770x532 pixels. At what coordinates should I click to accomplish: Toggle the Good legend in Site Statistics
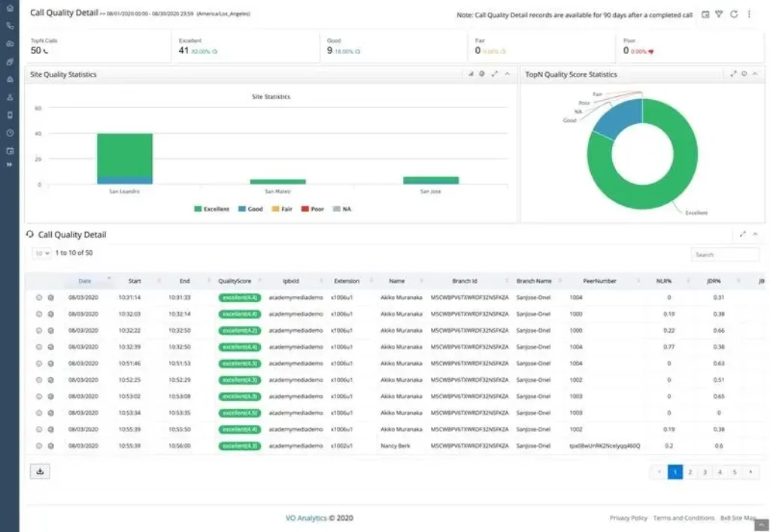pos(249,208)
